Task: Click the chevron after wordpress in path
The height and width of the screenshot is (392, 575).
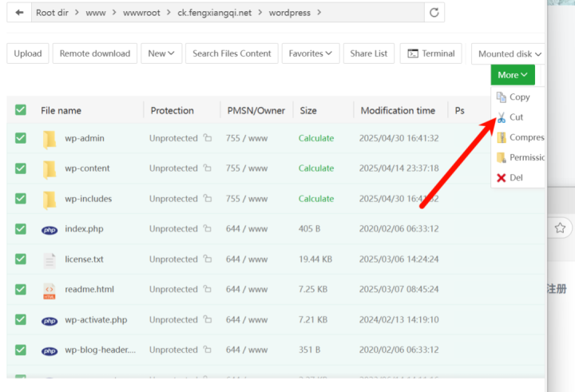Action: (x=319, y=13)
